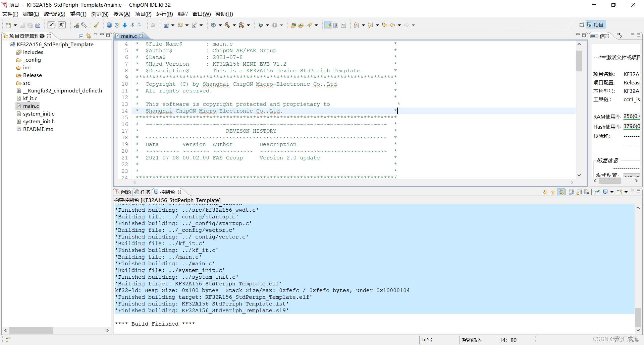Screen dimensions: 644x345
Task: Open the 窗口(W) menu
Action: (x=201, y=14)
